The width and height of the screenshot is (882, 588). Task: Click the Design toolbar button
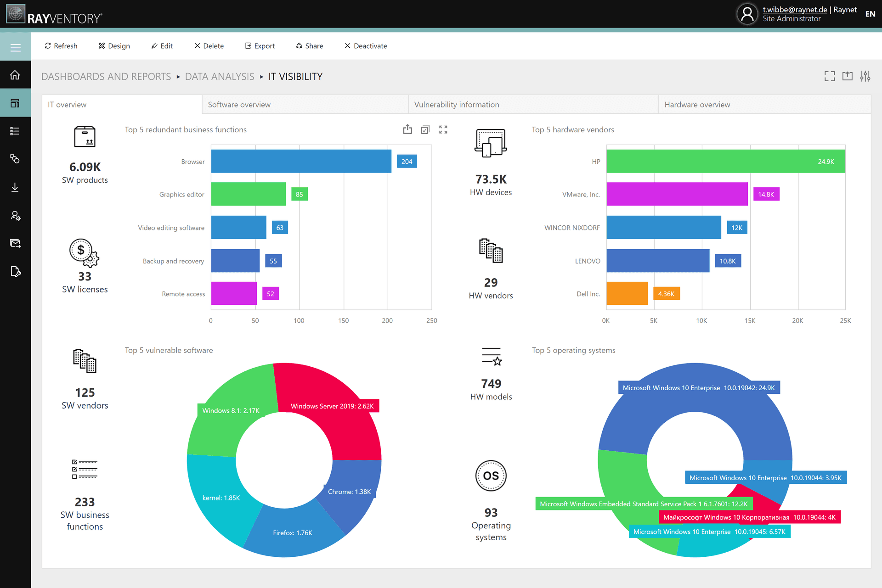(x=114, y=46)
